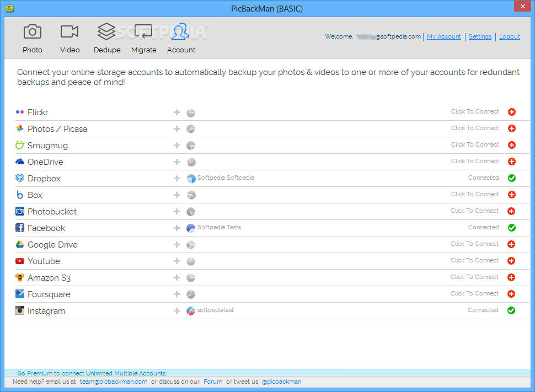Viewport: 535px width, 392px height.
Task: Click red connect icon for OneDrive
Action: 511,162
